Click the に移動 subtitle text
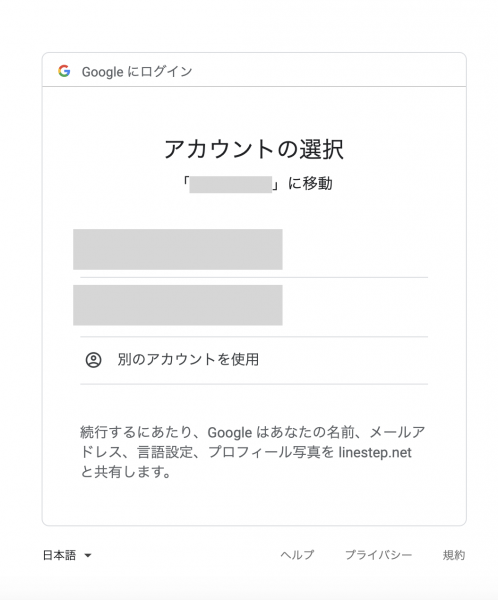 click(x=310, y=184)
